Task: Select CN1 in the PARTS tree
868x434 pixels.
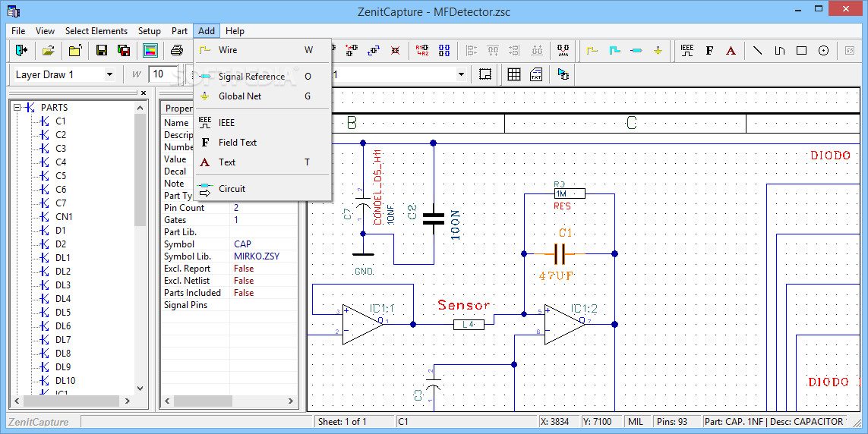Action: point(64,217)
